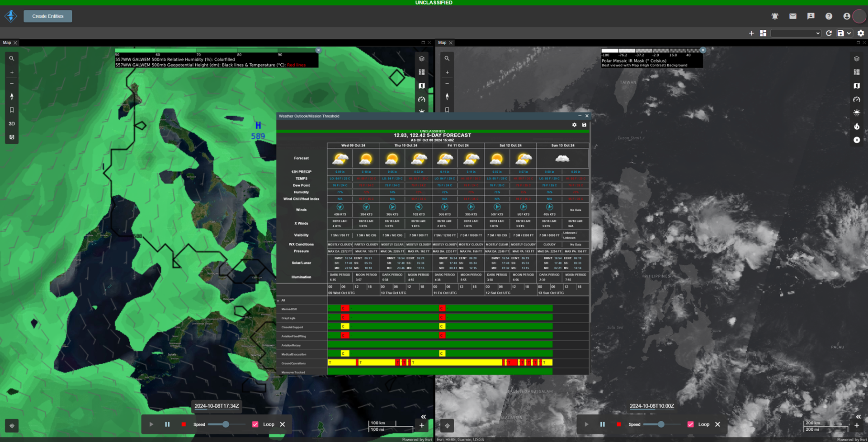Save the Weather Outlook forecast
This screenshot has width=868, height=442.
[584, 125]
